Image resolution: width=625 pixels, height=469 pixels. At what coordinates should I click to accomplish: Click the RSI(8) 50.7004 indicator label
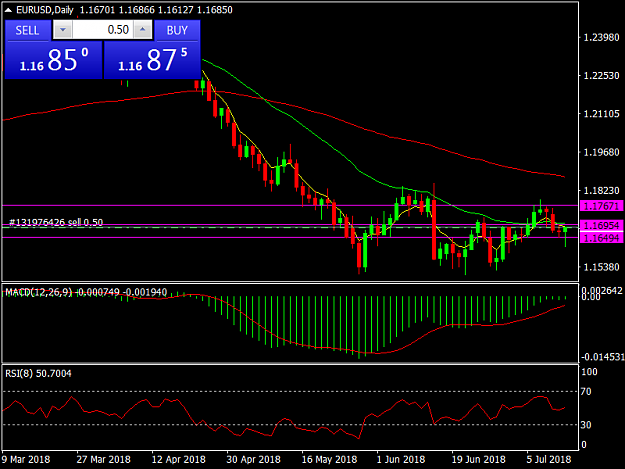38,373
